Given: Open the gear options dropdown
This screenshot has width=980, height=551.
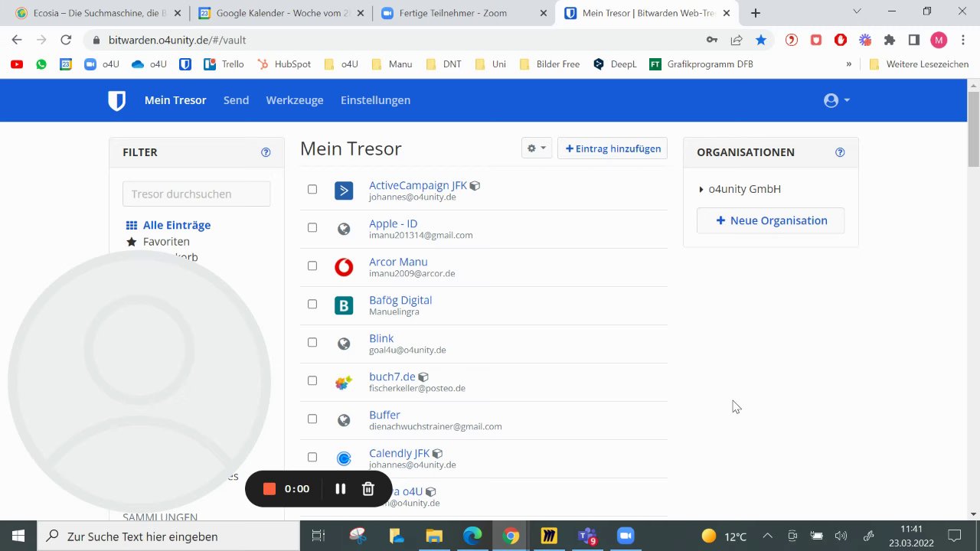Looking at the screenshot, I should tap(536, 148).
